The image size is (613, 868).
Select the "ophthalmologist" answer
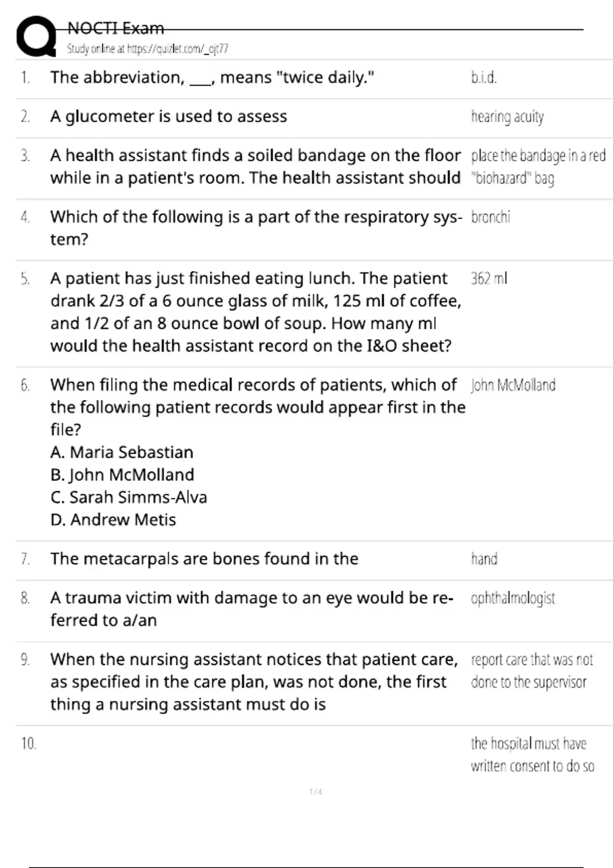[x=513, y=598]
